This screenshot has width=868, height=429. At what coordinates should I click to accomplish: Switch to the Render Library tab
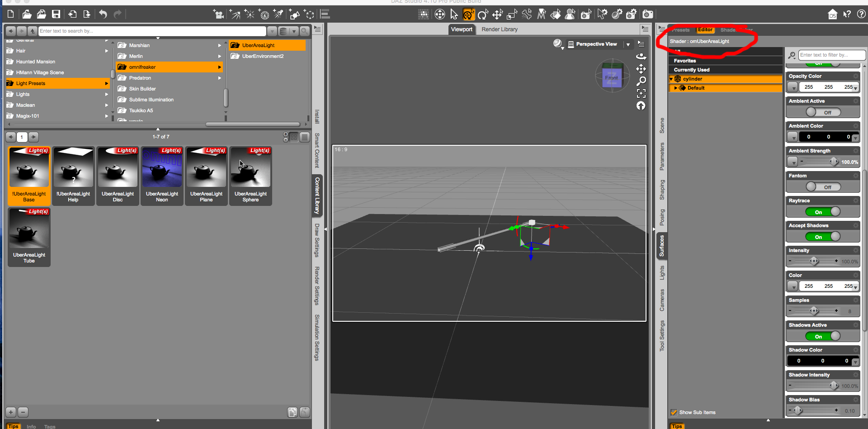click(x=500, y=29)
